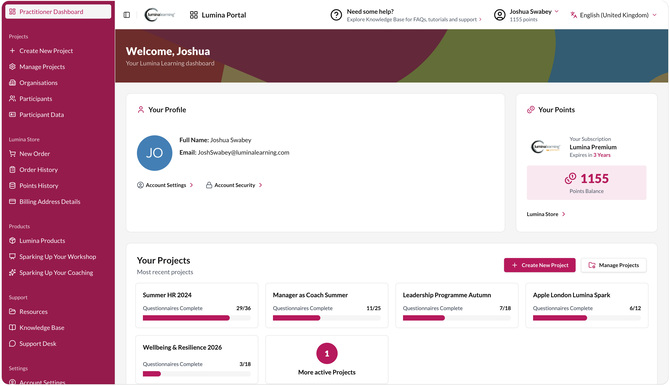Click the Lumina Portal header title
The height and width of the screenshot is (386, 670).
coord(224,15)
